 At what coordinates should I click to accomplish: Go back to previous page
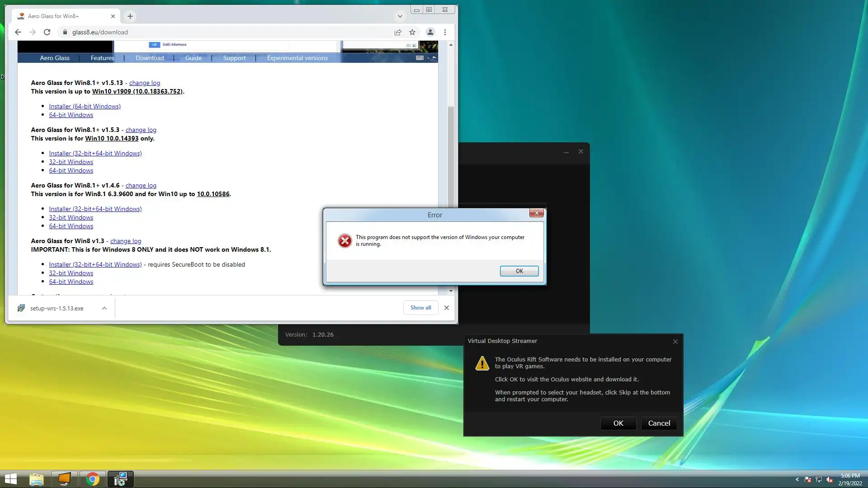pyautogui.click(x=18, y=32)
